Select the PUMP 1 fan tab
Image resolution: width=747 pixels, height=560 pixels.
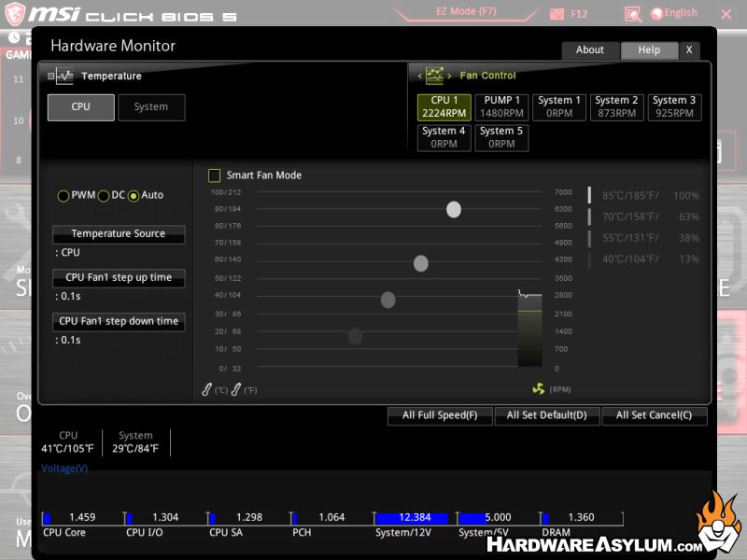(502, 107)
